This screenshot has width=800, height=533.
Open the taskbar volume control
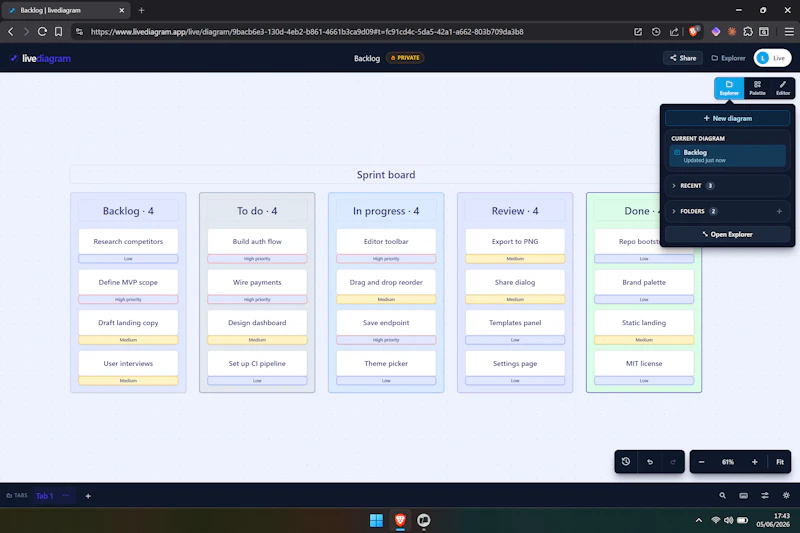pyautogui.click(x=729, y=520)
